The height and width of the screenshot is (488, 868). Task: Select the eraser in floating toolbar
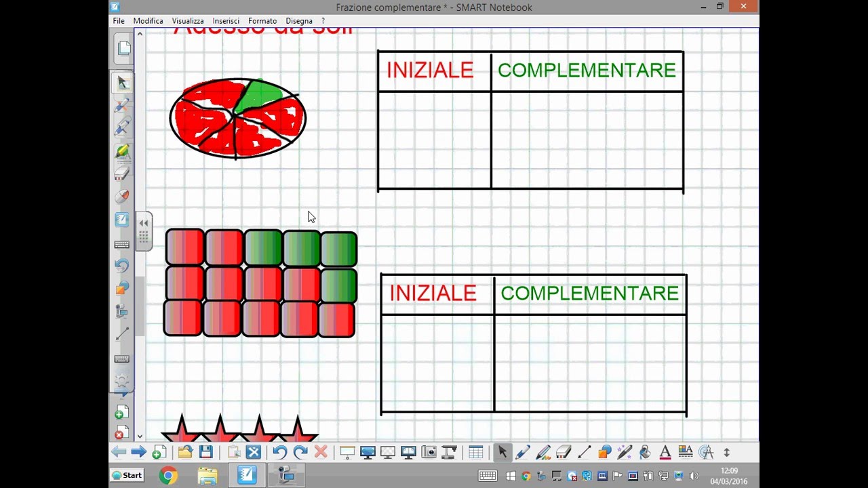pos(122,174)
